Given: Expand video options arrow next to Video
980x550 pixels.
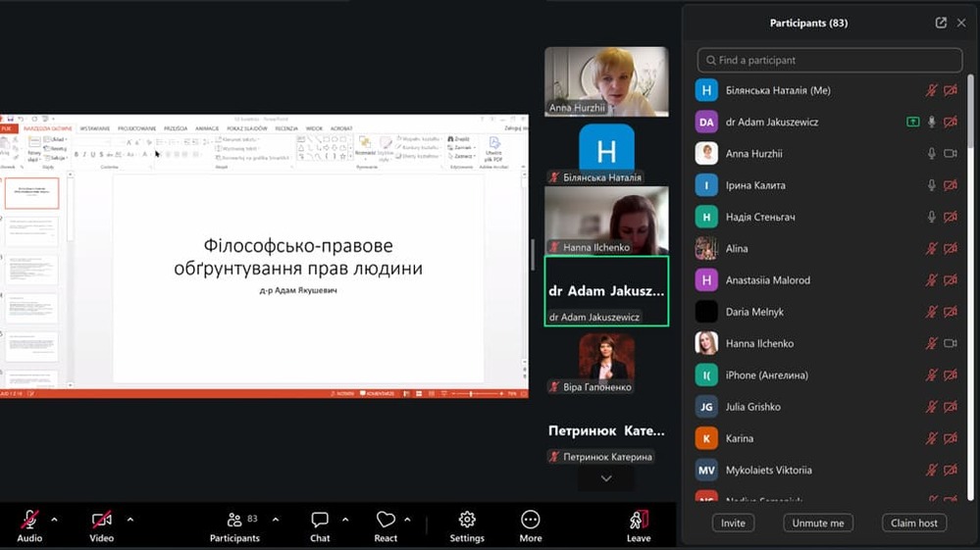Looking at the screenshot, I should coord(129,519).
